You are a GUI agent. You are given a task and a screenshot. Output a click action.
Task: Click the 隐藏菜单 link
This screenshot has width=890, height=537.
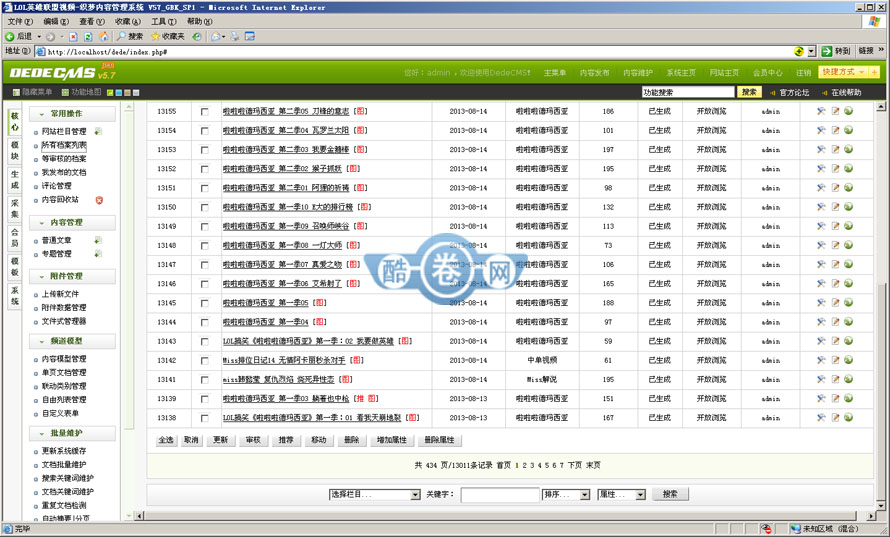(x=32, y=92)
